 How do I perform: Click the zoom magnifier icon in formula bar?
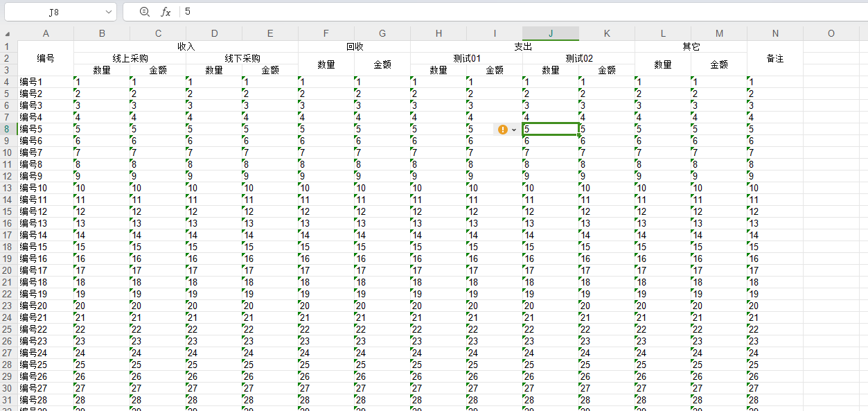(x=144, y=12)
